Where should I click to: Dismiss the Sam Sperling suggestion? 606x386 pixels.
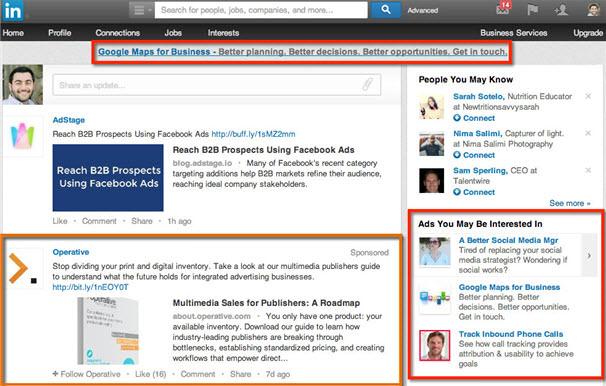click(x=588, y=170)
